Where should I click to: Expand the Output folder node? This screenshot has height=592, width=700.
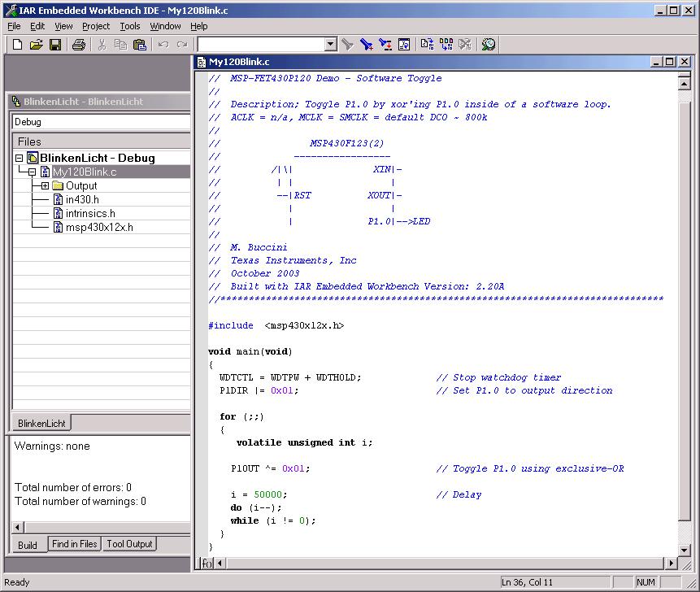45,185
